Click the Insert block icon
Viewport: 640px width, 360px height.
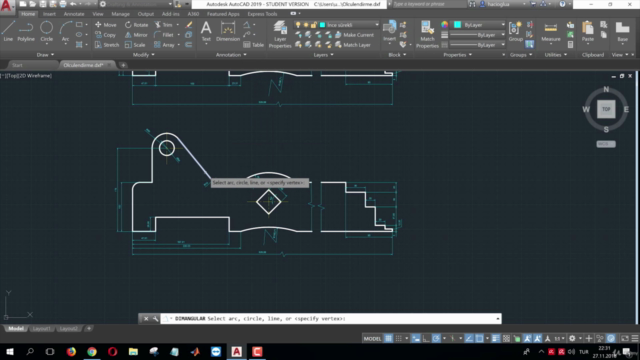[x=389, y=31]
